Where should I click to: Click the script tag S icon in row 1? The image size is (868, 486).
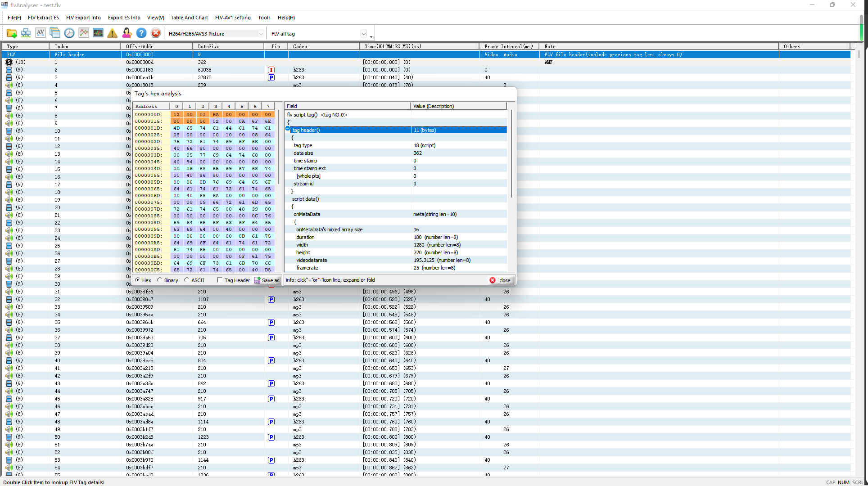click(x=9, y=62)
